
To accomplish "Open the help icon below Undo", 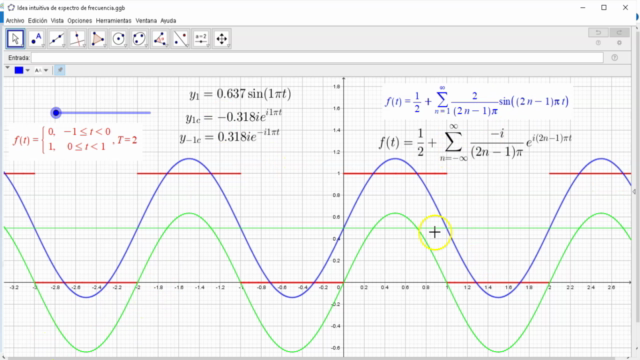I will [x=598, y=43].
